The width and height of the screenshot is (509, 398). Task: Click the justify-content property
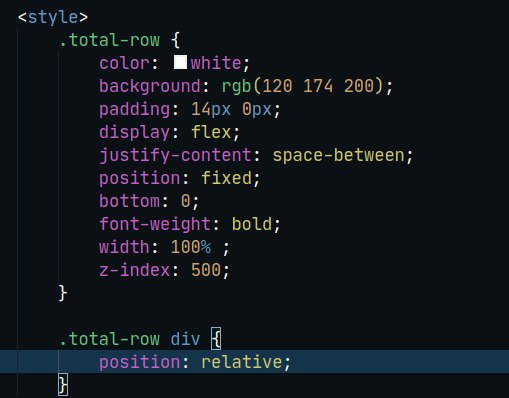(x=175, y=155)
